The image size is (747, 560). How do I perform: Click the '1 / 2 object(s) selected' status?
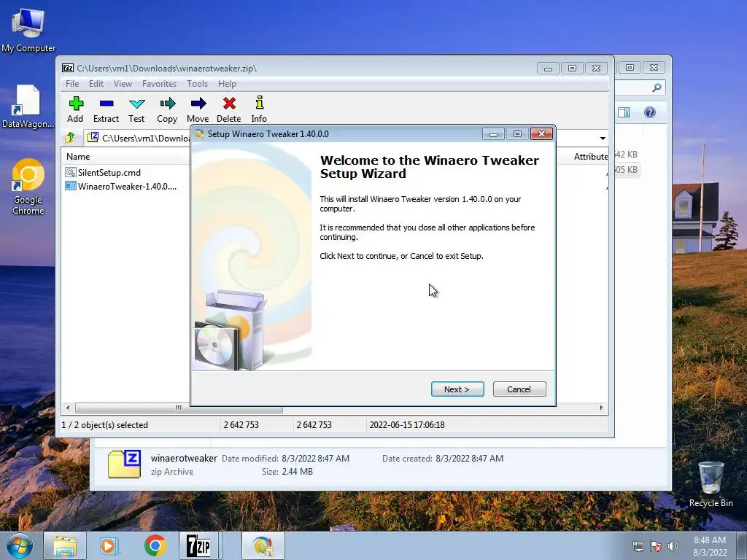point(105,425)
